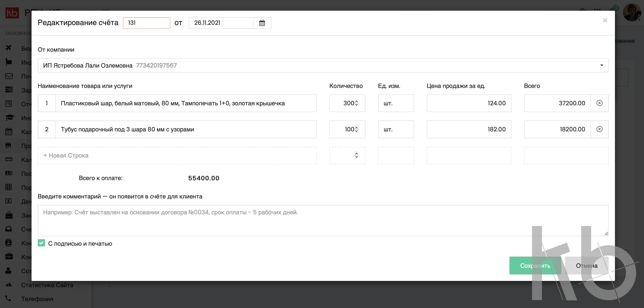Delete the second item row with circled X
Image resolution: width=644 pixels, height=308 pixels.
[599, 129]
